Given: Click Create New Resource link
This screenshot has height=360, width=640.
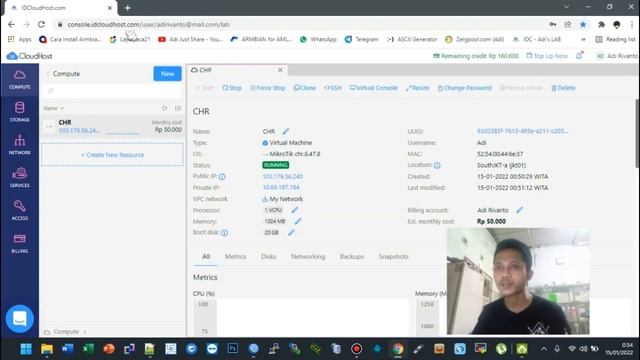Looking at the screenshot, I should click(113, 155).
